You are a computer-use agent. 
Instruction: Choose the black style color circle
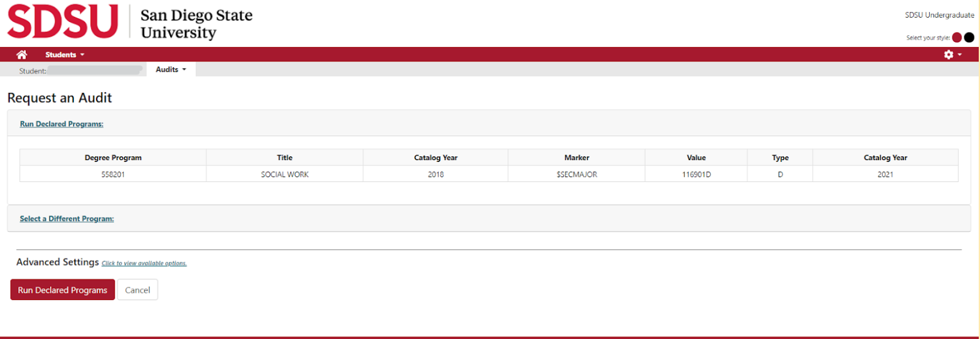pos(969,38)
